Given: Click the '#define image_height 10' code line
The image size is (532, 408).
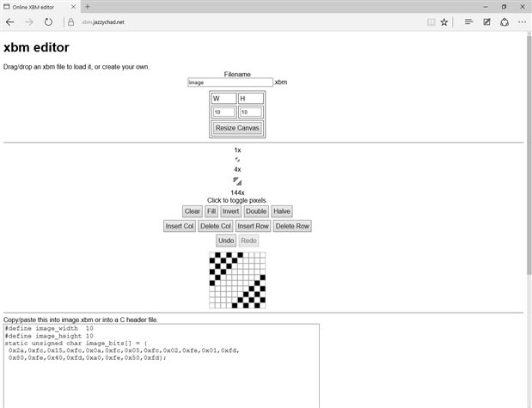Looking at the screenshot, I should click(49, 336).
